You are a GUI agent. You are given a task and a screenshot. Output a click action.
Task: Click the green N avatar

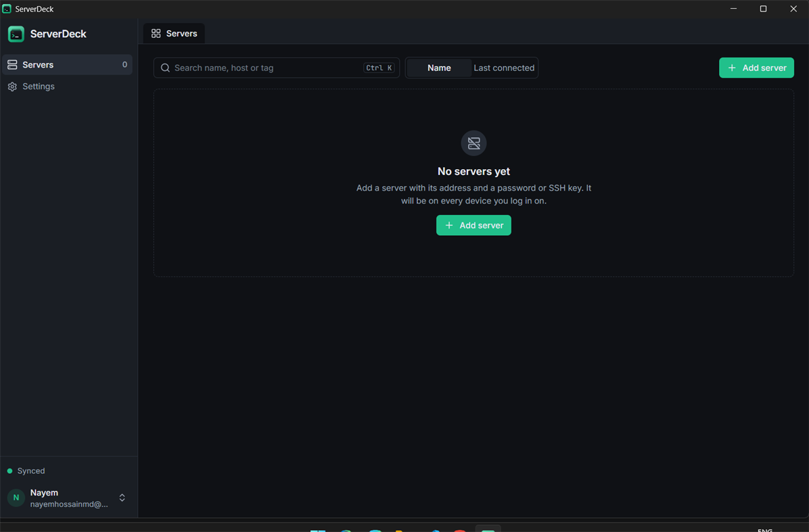pos(16,498)
